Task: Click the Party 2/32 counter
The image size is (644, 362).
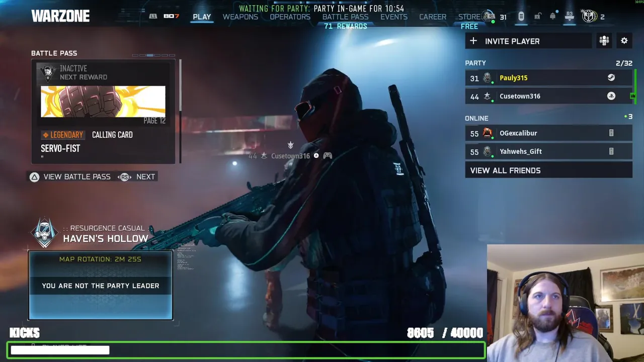Action: (624, 63)
